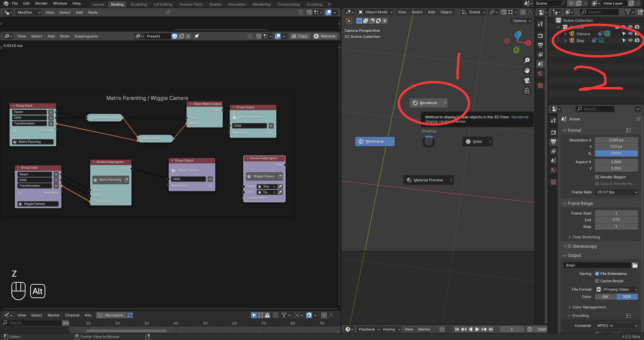
Task: Switch to the Sculpting workspace tab
Action: pos(139,4)
